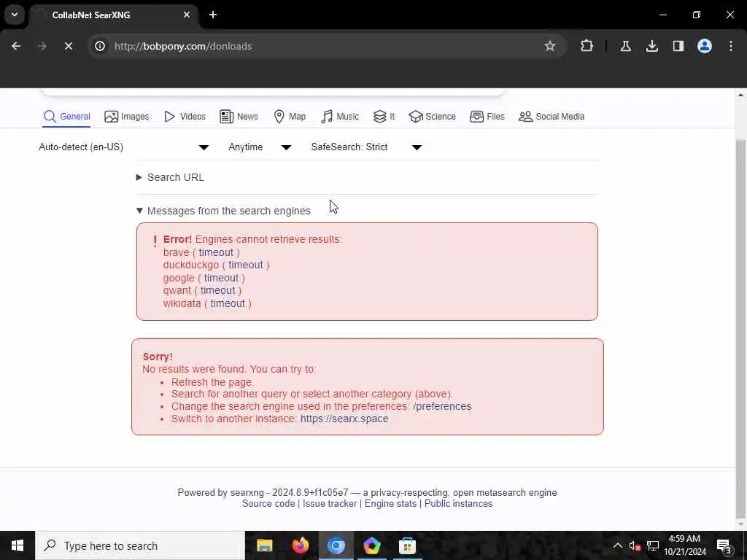Click the network tray icon
This screenshot has width=747, height=560.
point(653,545)
